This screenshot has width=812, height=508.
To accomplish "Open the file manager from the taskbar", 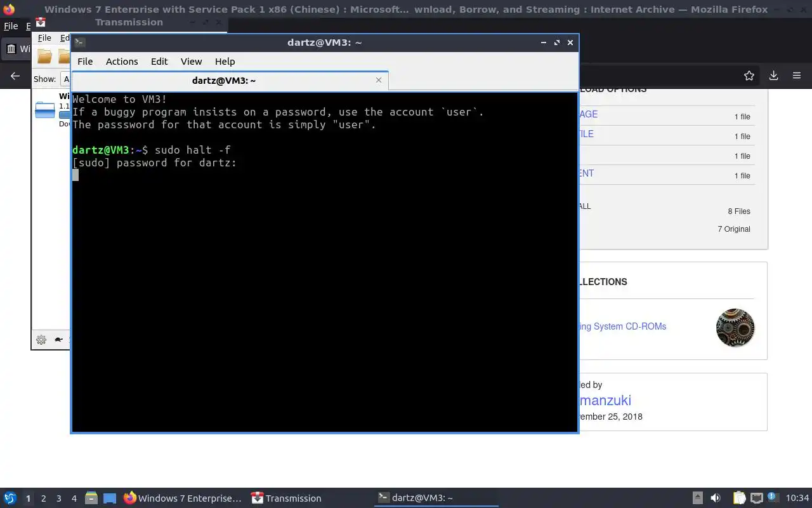I will point(91,498).
